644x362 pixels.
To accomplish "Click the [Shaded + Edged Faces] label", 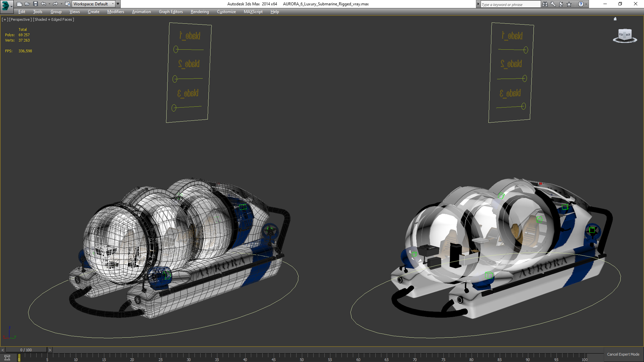I will (x=53, y=19).
